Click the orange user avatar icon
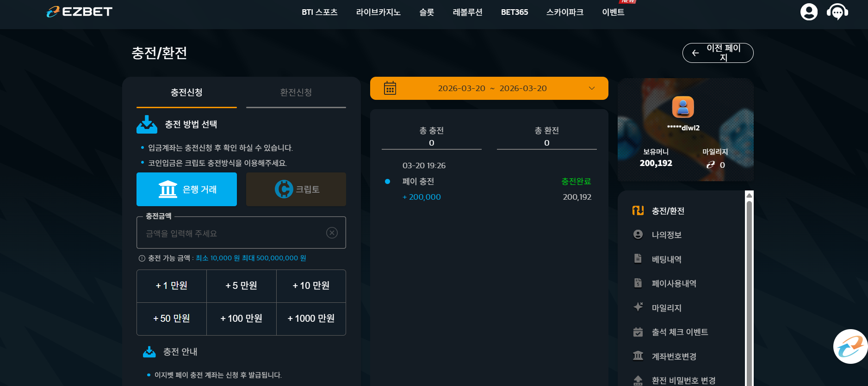Viewport: 868px width, 386px height. [683, 107]
